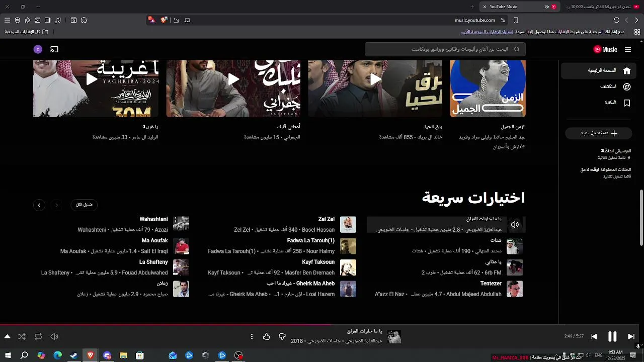Pause the currently playing song

click(x=612, y=336)
